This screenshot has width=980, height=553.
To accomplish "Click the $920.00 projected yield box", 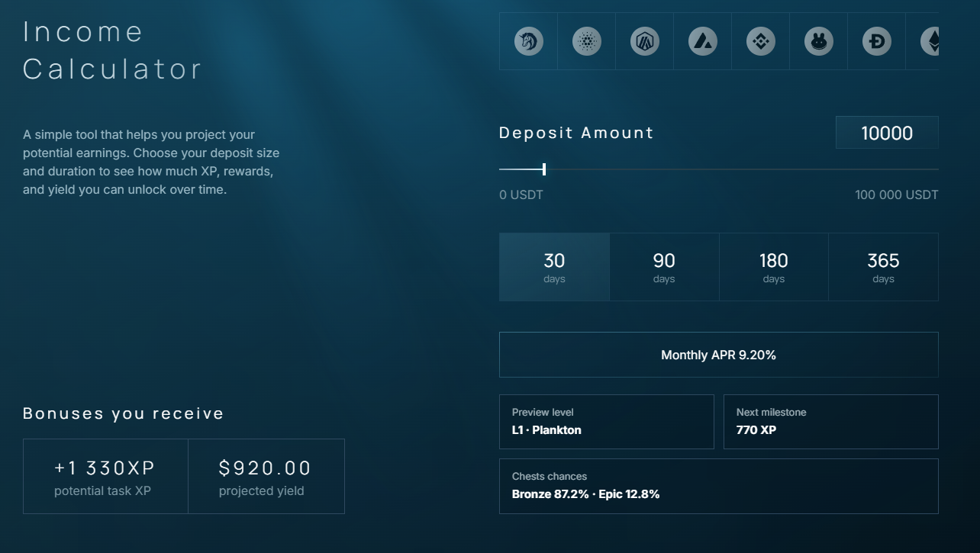I will coord(266,476).
